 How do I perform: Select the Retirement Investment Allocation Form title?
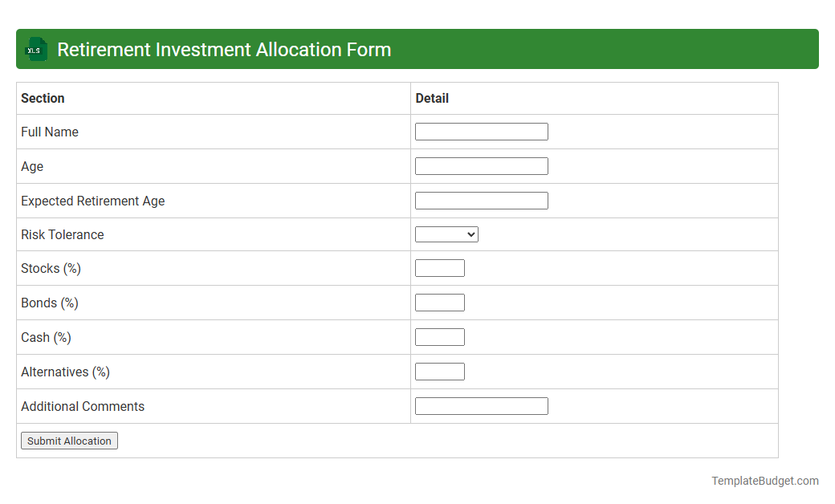click(x=225, y=49)
